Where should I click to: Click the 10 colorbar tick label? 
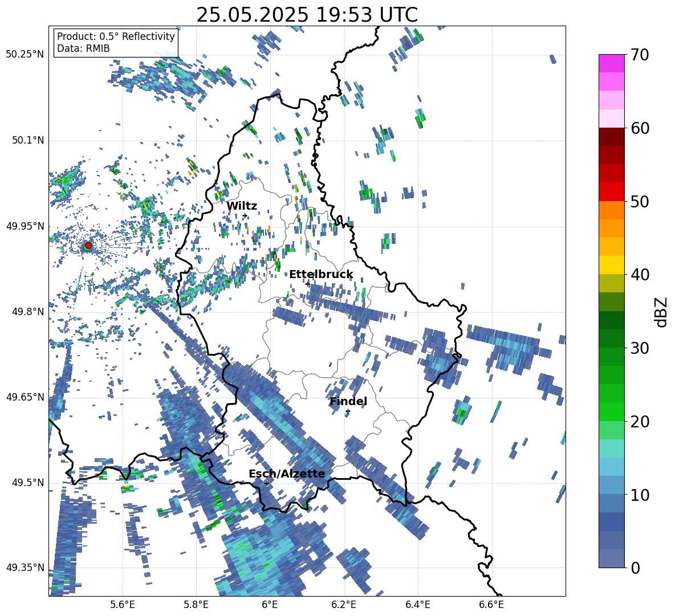pyautogui.click(x=640, y=495)
